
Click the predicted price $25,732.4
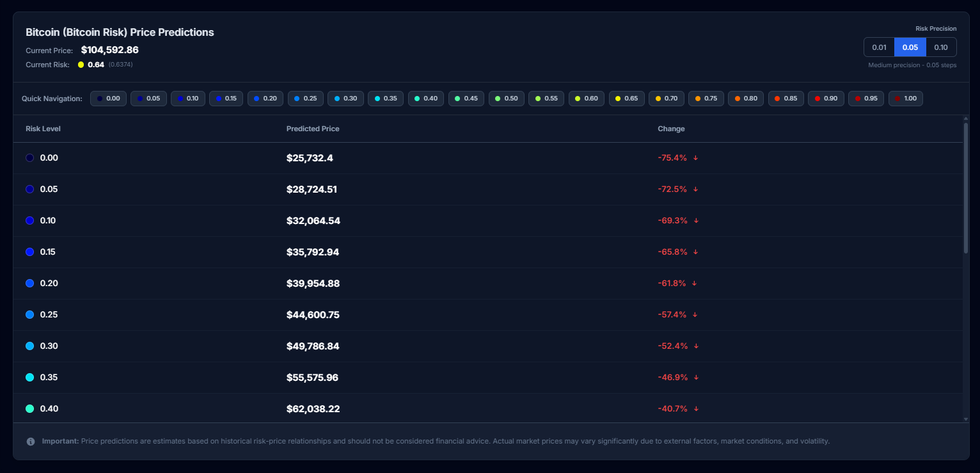(x=310, y=158)
